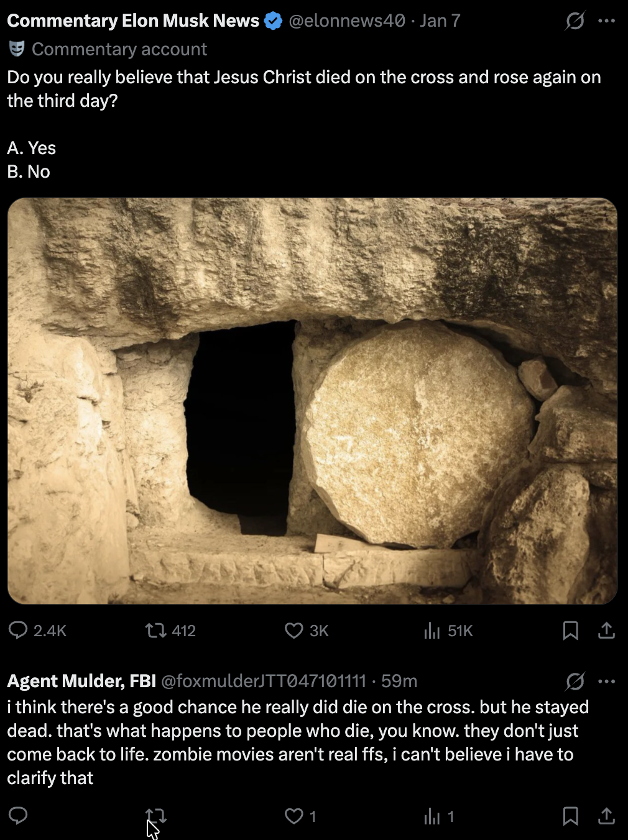The image size is (628, 840).
Task: Bookmark Agent Mulder's reply
Action: (x=570, y=816)
